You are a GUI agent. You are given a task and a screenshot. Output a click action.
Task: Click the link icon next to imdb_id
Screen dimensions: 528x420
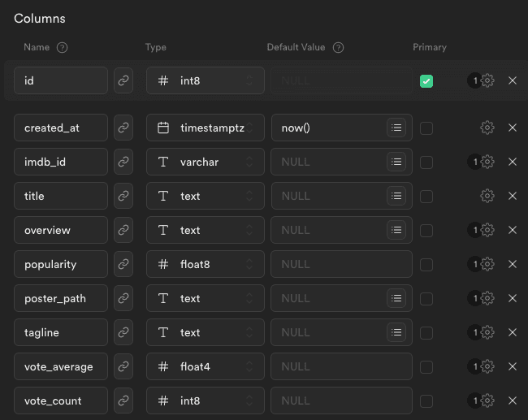pos(123,162)
